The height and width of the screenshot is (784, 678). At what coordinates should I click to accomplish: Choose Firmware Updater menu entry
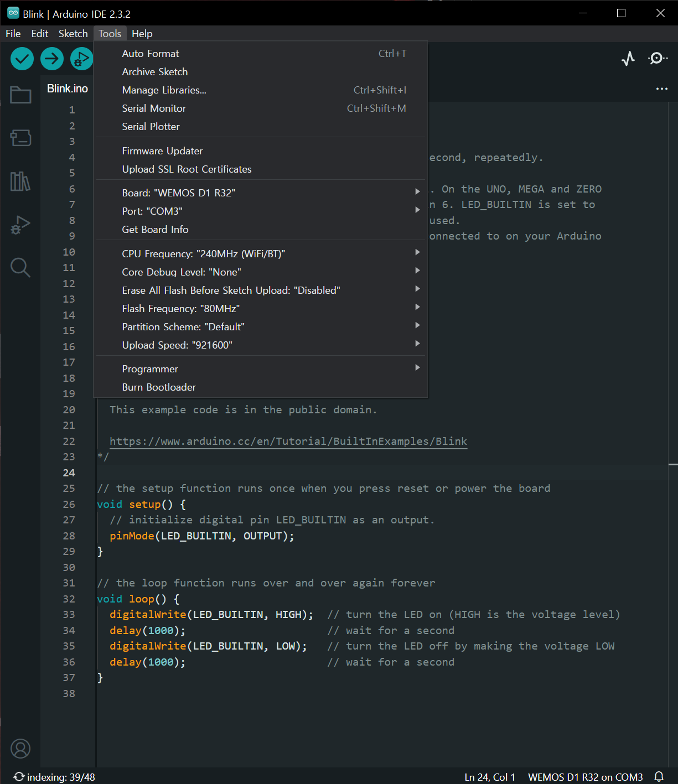pyautogui.click(x=261, y=150)
